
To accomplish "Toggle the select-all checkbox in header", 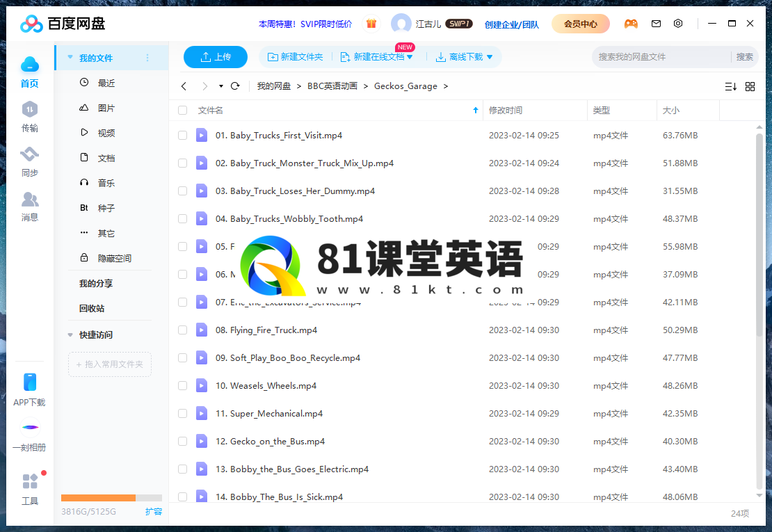I will point(183,111).
